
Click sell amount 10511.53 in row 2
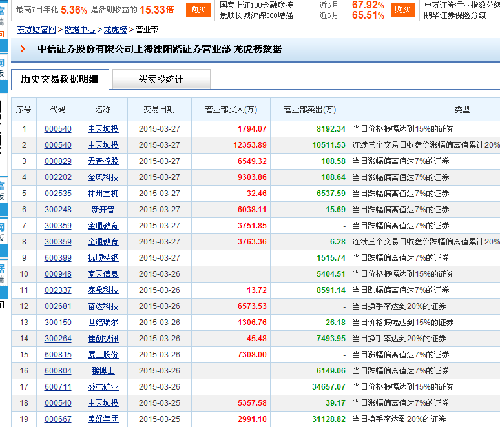[x=329, y=145]
